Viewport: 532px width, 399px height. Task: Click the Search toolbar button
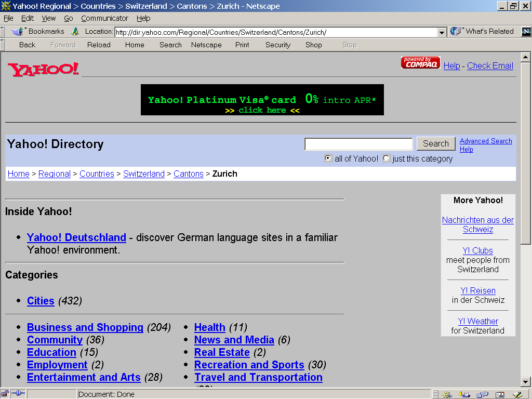[x=170, y=45]
